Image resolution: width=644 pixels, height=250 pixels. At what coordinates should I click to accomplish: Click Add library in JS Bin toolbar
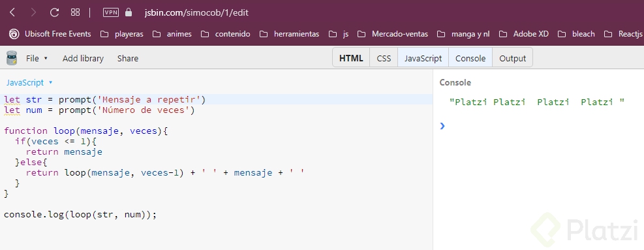pyautogui.click(x=83, y=58)
